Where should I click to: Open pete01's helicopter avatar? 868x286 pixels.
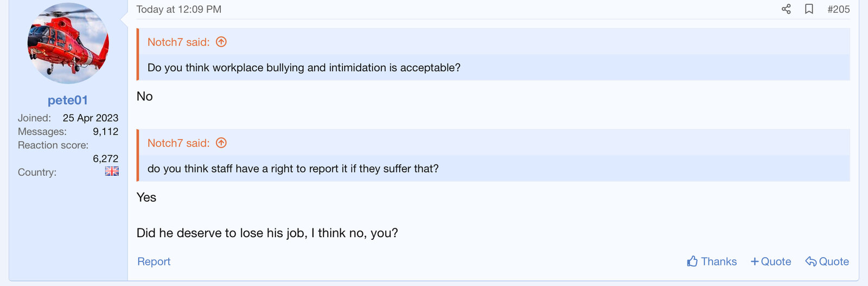68,43
